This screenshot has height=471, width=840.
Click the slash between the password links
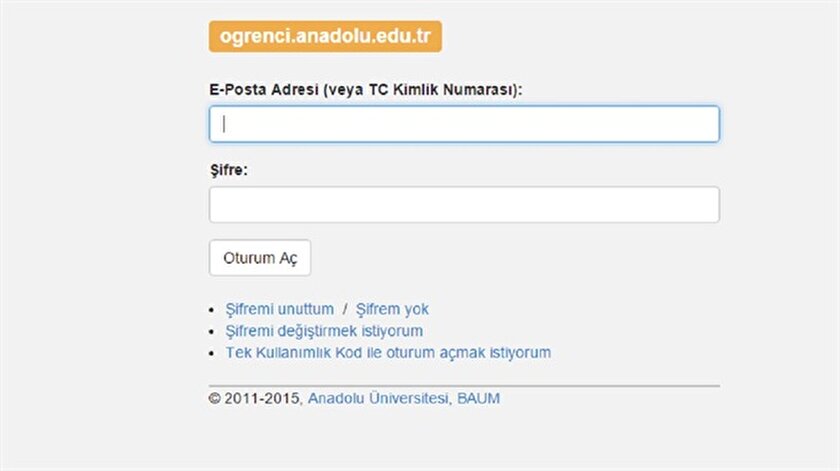pyautogui.click(x=345, y=309)
